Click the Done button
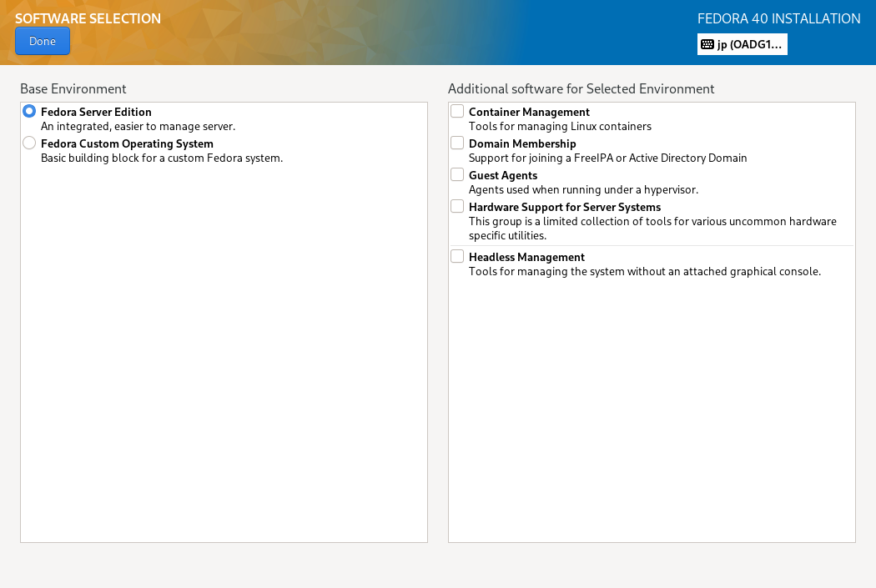The image size is (876, 588). click(x=43, y=42)
